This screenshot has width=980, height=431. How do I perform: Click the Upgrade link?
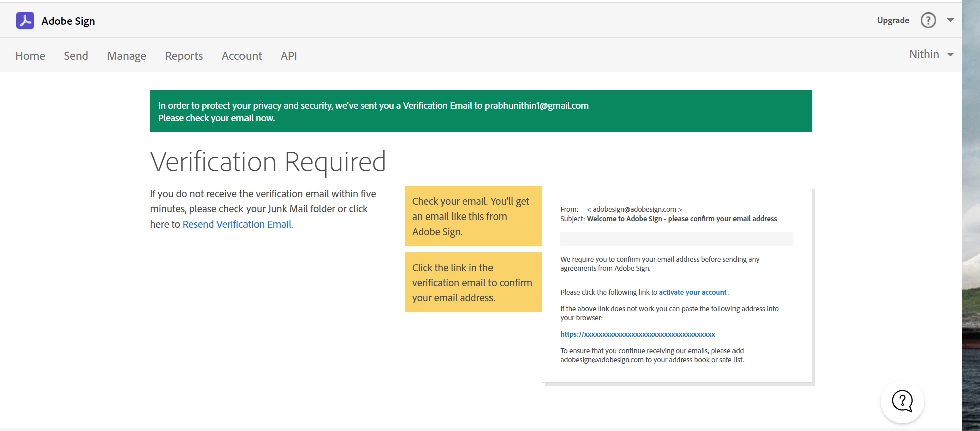tap(893, 20)
